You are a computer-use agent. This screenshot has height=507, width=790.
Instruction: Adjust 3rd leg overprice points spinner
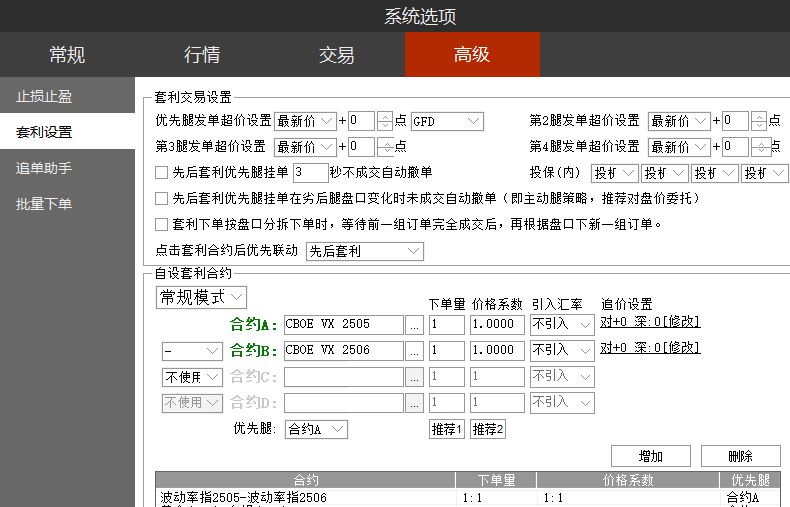coord(385,147)
